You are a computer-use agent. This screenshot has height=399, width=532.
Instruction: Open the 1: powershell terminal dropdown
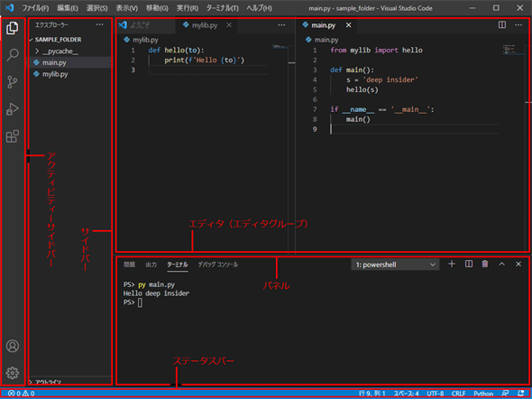395,264
